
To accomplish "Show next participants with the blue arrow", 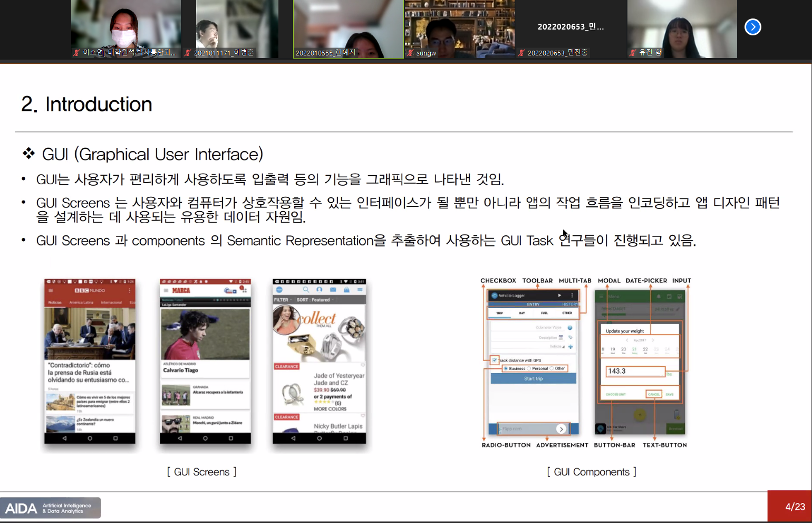I will 752,27.
